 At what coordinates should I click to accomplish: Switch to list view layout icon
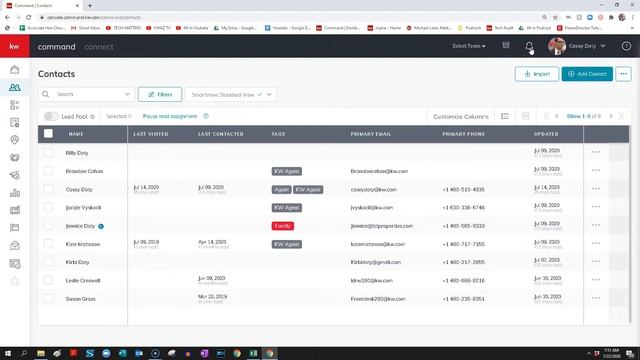point(505,116)
